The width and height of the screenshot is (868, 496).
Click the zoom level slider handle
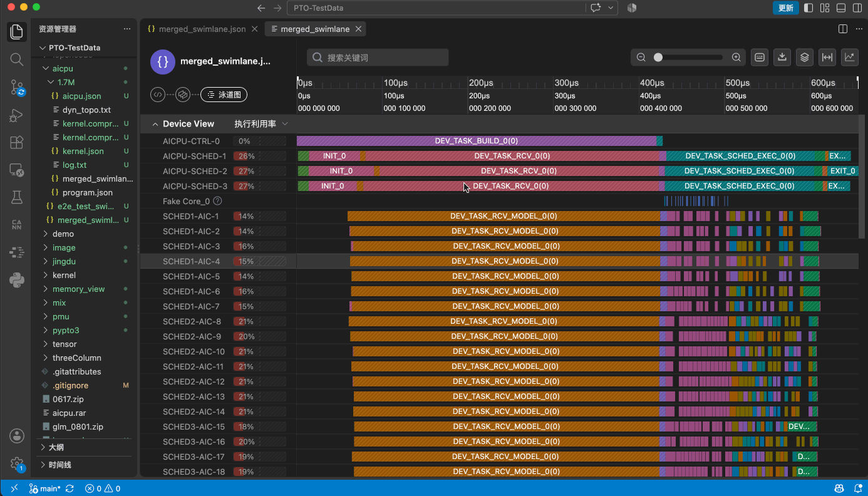click(x=658, y=57)
